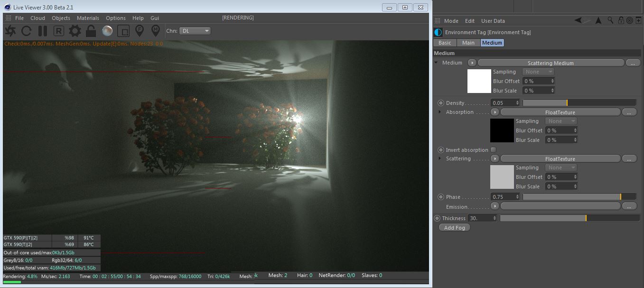Click the Octane send-scene restart icon
Image resolution: width=644 pixels, height=288 pixels.
click(x=10, y=31)
